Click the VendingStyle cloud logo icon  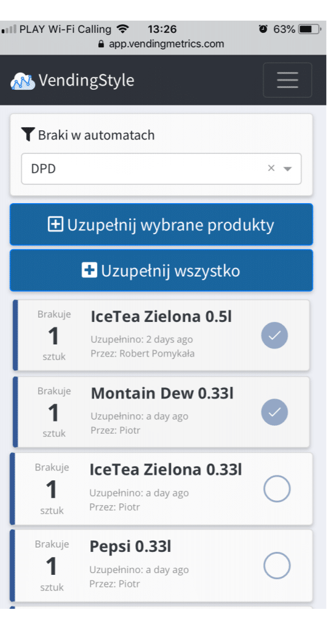(x=22, y=81)
